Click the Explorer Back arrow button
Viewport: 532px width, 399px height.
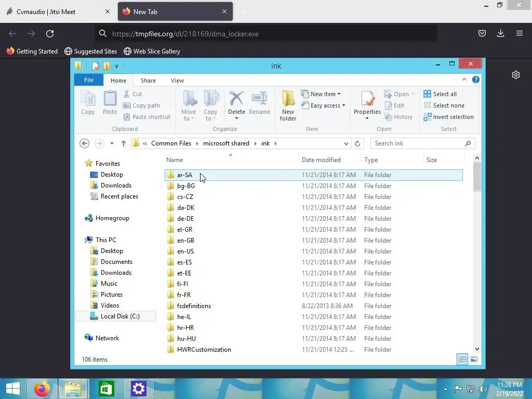[x=85, y=143]
